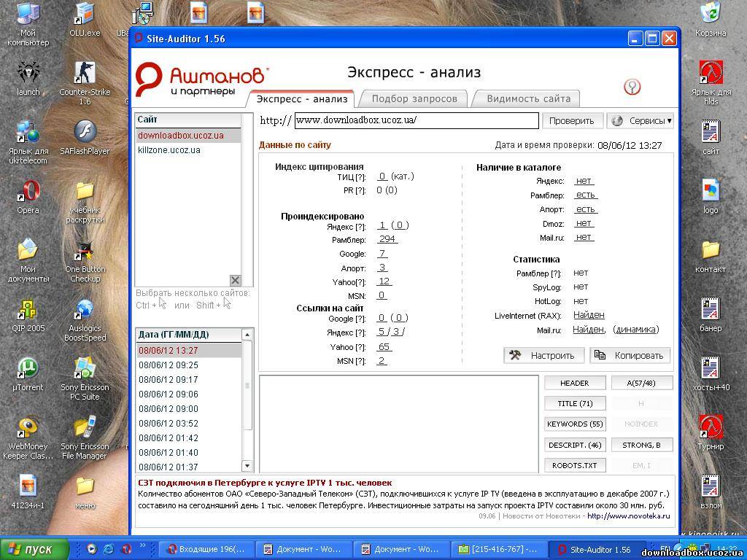Open the Рамблер indexed pages value 294
The image size is (747, 560).
pos(387,239)
